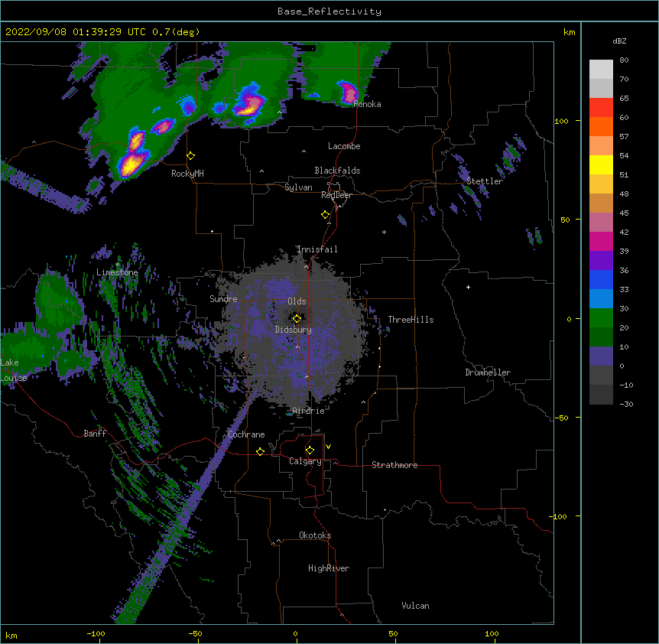Click the Stettler city label
This screenshot has height=644, width=659.
pyautogui.click(x=485, y=181)
